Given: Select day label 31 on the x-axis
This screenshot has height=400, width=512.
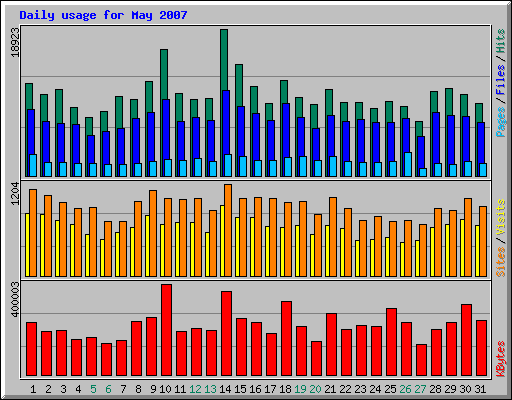Looking at the screenshot, I should pos(480,389).
